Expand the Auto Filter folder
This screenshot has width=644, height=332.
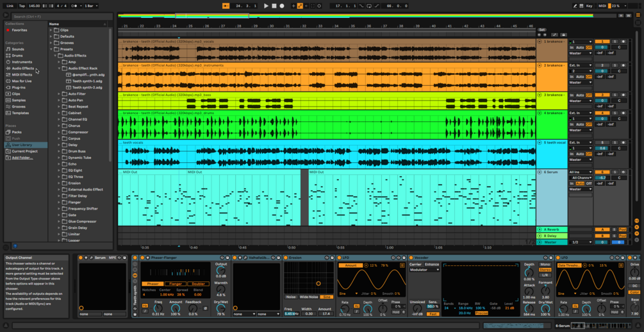point(59,94)
